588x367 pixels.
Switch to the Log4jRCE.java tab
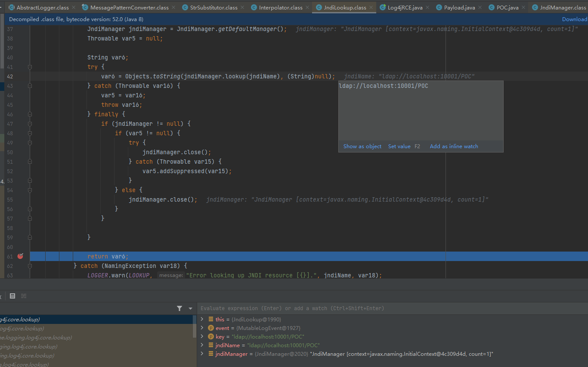pos(405,8)
